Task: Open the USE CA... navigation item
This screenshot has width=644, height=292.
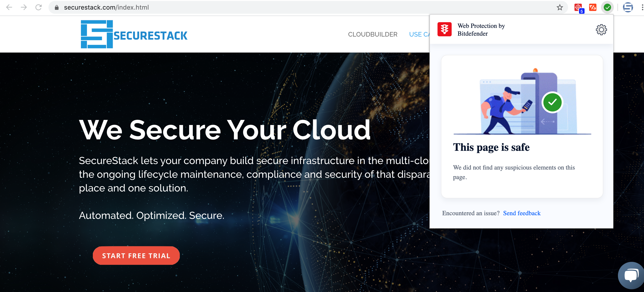Action: click(x=419, y=35)
